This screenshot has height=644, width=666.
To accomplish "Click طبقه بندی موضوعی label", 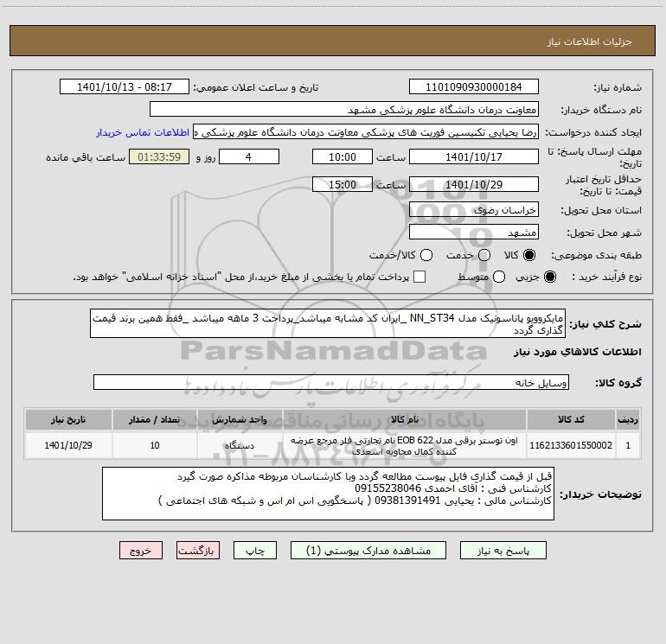I will click(596, 255).
